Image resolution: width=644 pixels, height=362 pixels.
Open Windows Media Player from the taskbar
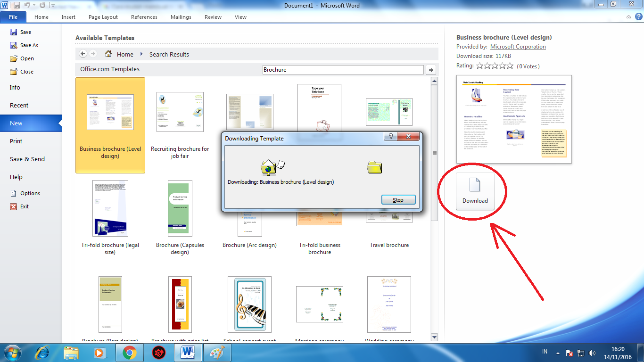point(100,353)
